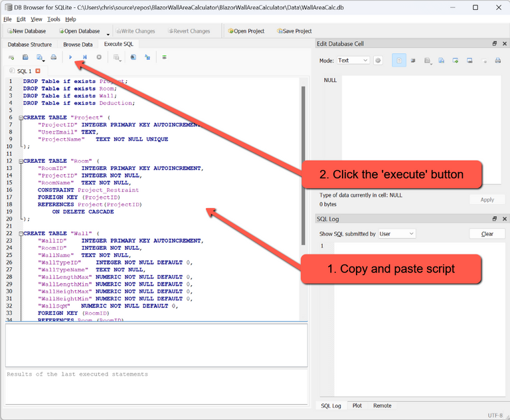The width and height of the screenshot is (510, 420).
Task: Switch to Plot tab at bottom
Action: pyautogui.click(x=357, y=405)
